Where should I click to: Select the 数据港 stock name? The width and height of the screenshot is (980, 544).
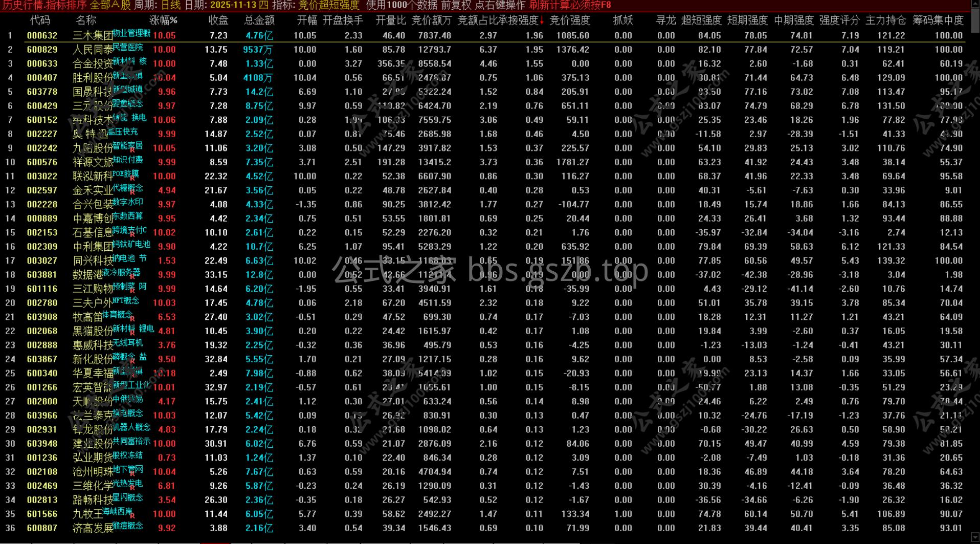click(87, 275)
